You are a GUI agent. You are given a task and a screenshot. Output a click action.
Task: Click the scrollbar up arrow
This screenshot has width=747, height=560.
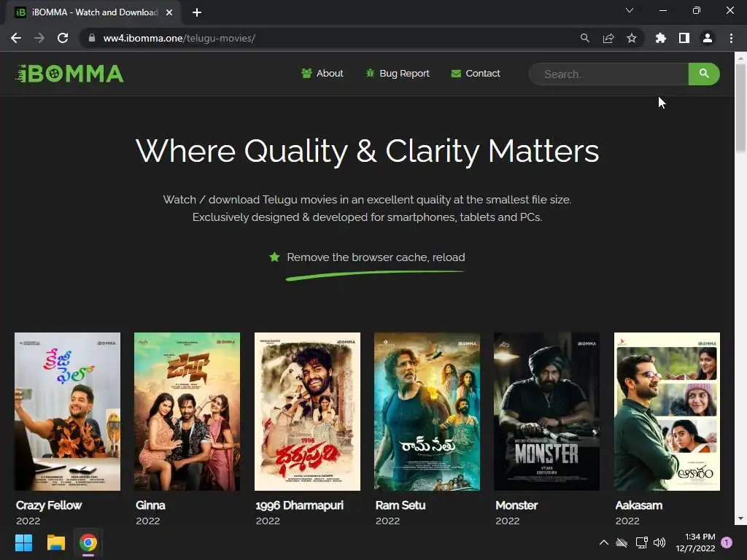[740, 58]
